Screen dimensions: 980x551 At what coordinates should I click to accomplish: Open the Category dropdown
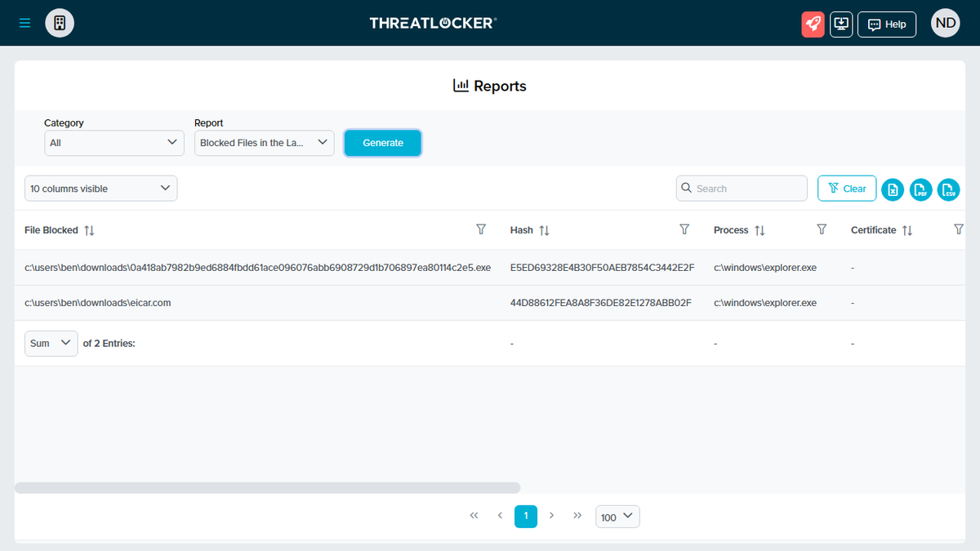[x=114, y=142]
